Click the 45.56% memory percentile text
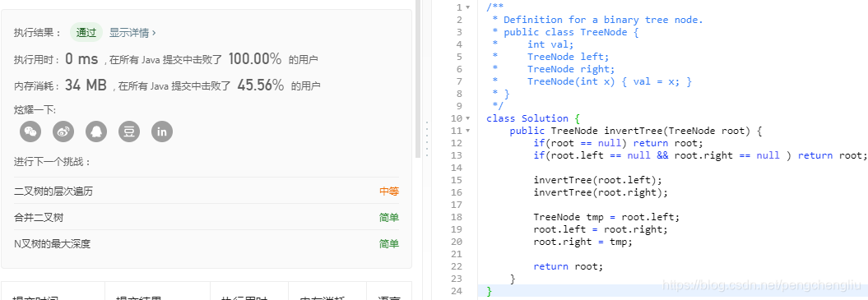Image resolution: width=868 pixels, height=300 pixels. point(260,85)
